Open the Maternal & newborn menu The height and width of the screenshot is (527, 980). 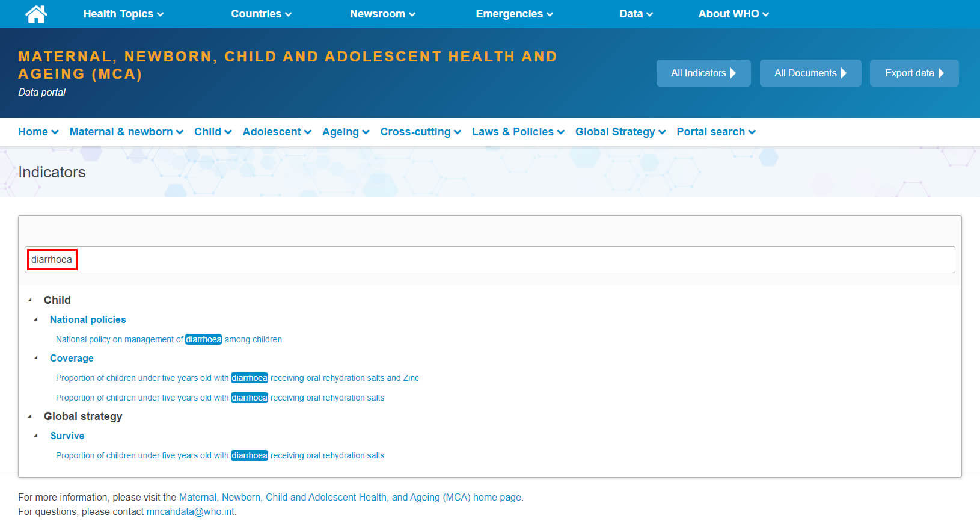126,132
